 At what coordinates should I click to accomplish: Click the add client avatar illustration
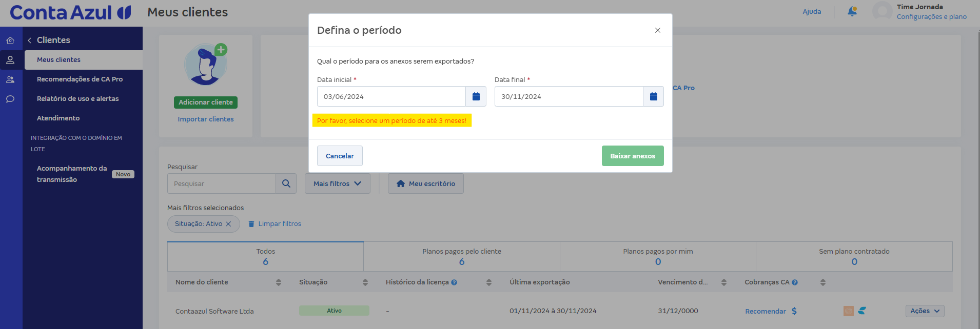[206, 65]
